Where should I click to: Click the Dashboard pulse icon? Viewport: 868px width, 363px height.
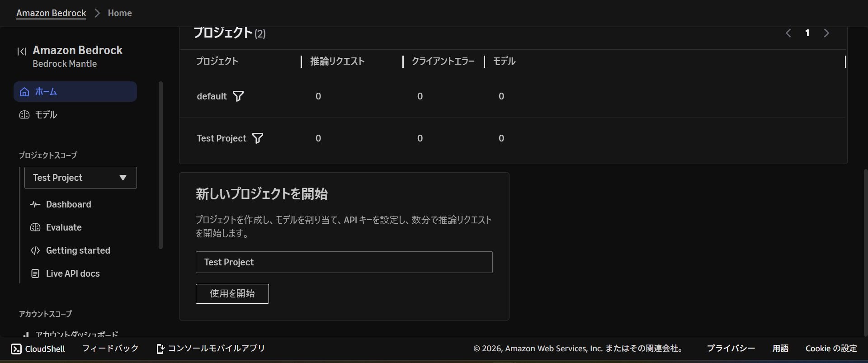point(35,204)
